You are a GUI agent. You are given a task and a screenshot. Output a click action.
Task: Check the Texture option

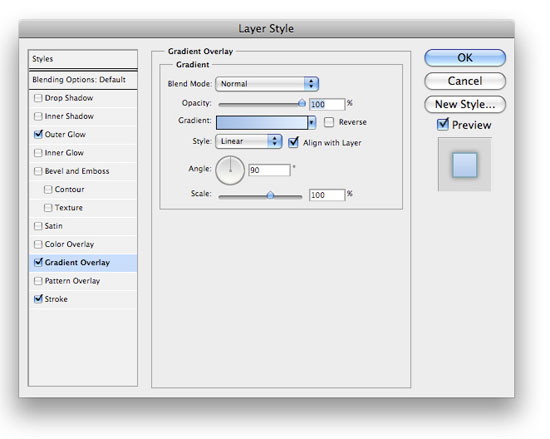(48, 208)
